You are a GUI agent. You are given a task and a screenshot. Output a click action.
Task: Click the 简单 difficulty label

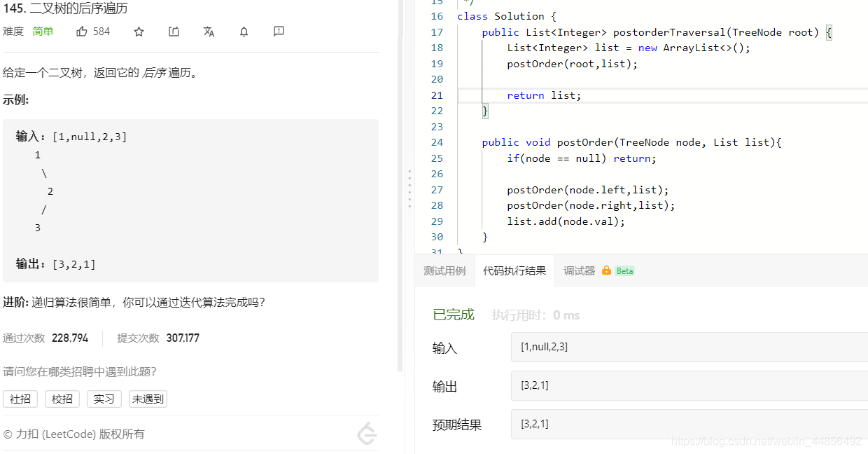(43, 32)
